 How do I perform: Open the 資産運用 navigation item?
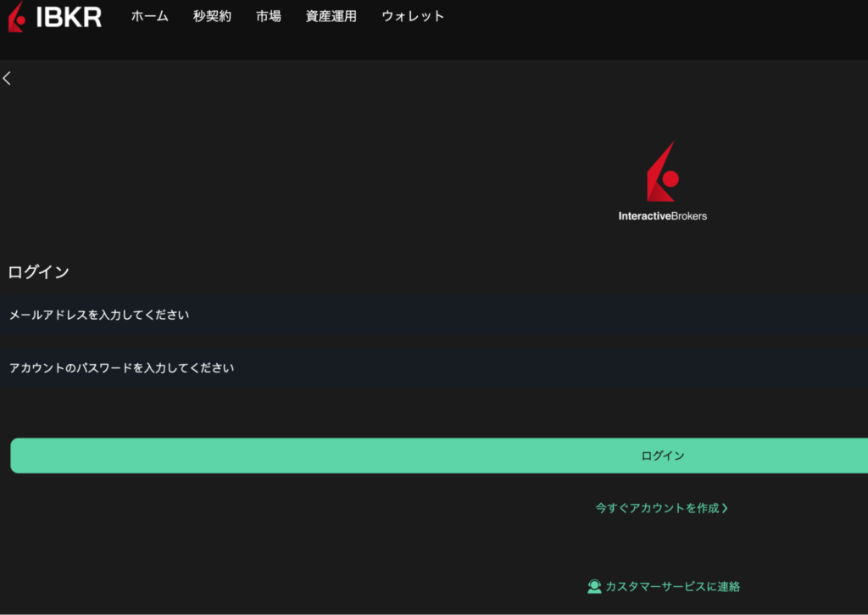[x=331, y=17]
